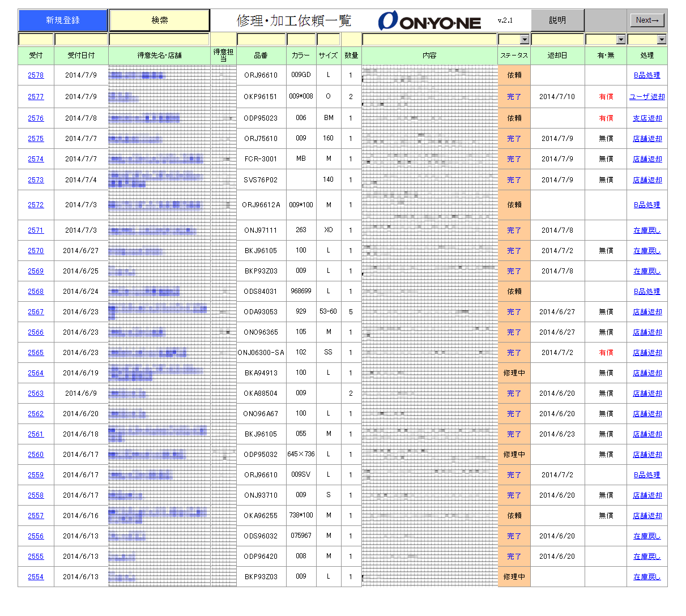The image size is (686, 616).
Task: Focus the 得意先名・店舗 filter field
Action: pyautogui.click(x=159, y=40)
